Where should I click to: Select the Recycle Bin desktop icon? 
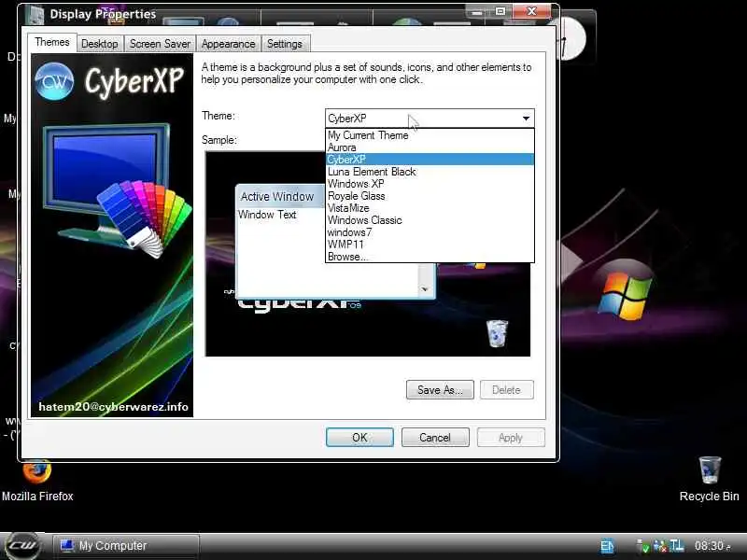point(709,480)
